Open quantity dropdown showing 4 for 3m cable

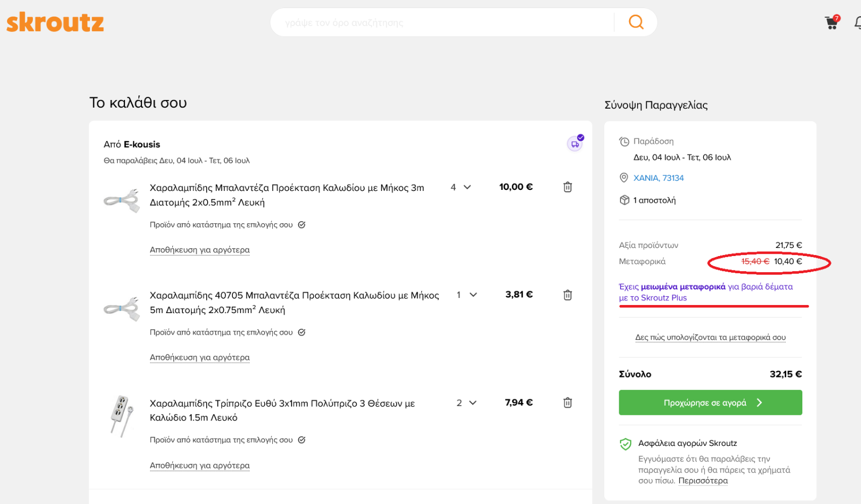[461, 187]
